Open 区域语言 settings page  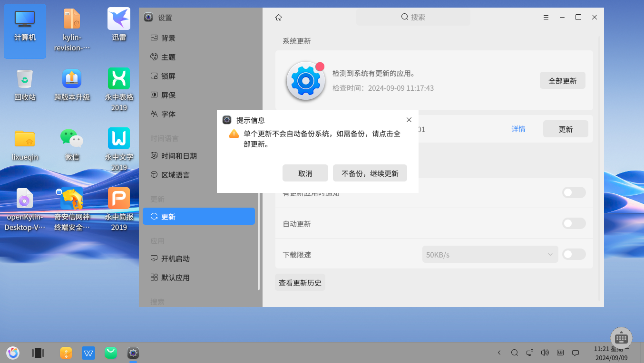[x=199, y=175]
